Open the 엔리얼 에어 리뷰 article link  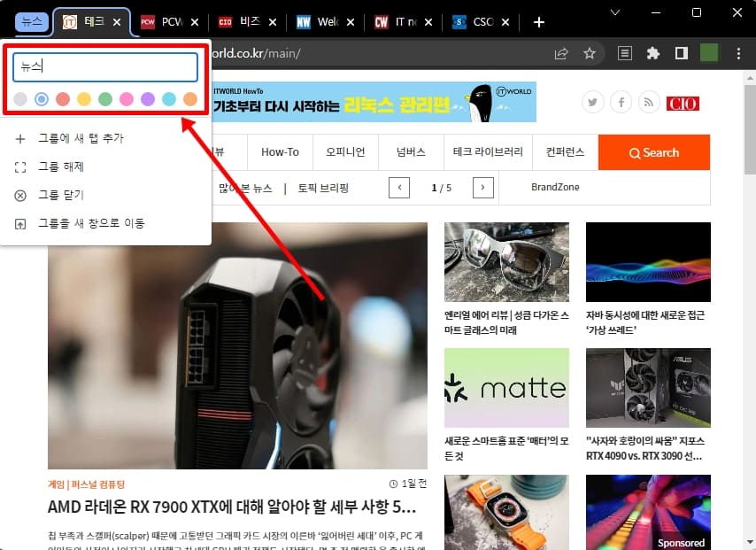(x=506, y=322)
